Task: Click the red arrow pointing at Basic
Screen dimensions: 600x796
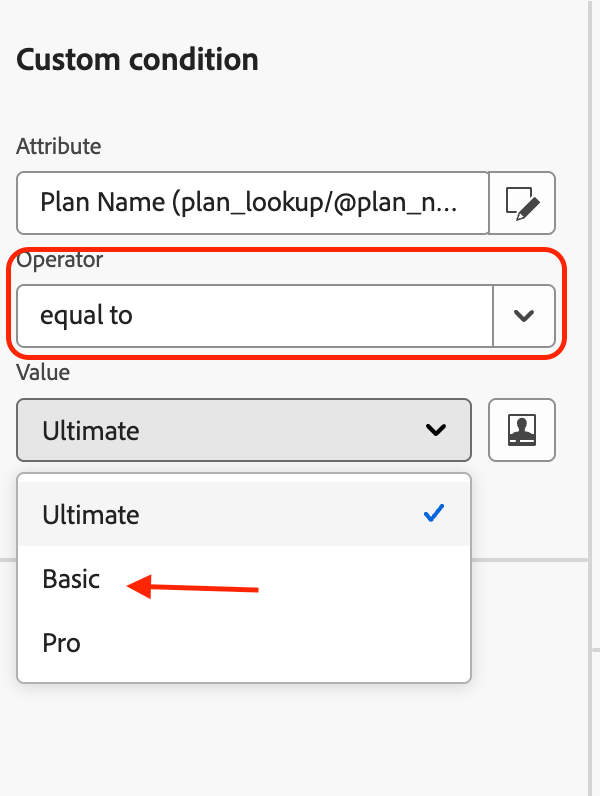Action: [x=193, y=587]
